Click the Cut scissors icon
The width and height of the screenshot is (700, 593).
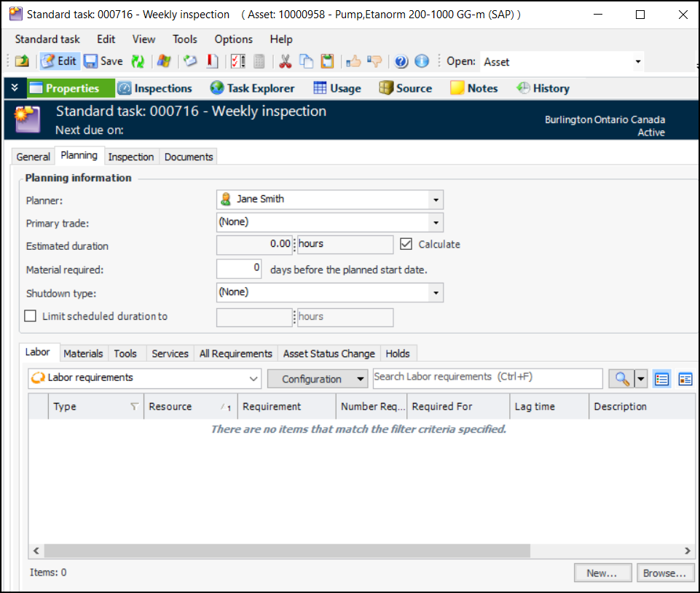(x=286, y=61)
